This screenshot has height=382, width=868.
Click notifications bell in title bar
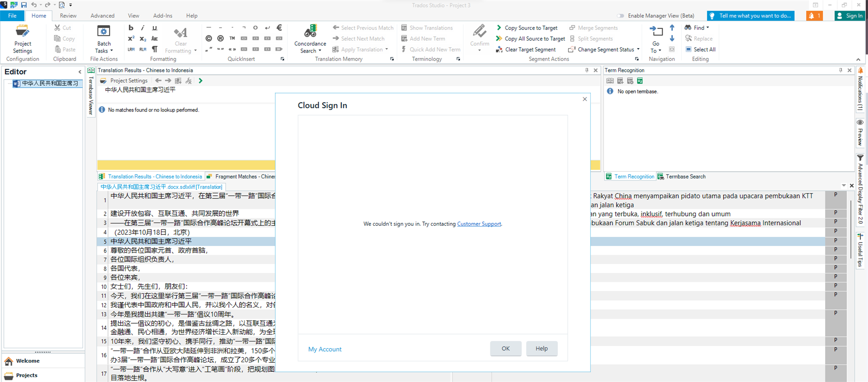814,16
